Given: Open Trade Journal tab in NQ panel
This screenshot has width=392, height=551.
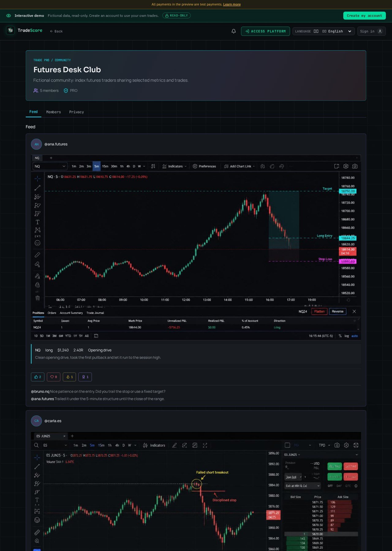Looking at the screenshot, I should coord(95,313).
